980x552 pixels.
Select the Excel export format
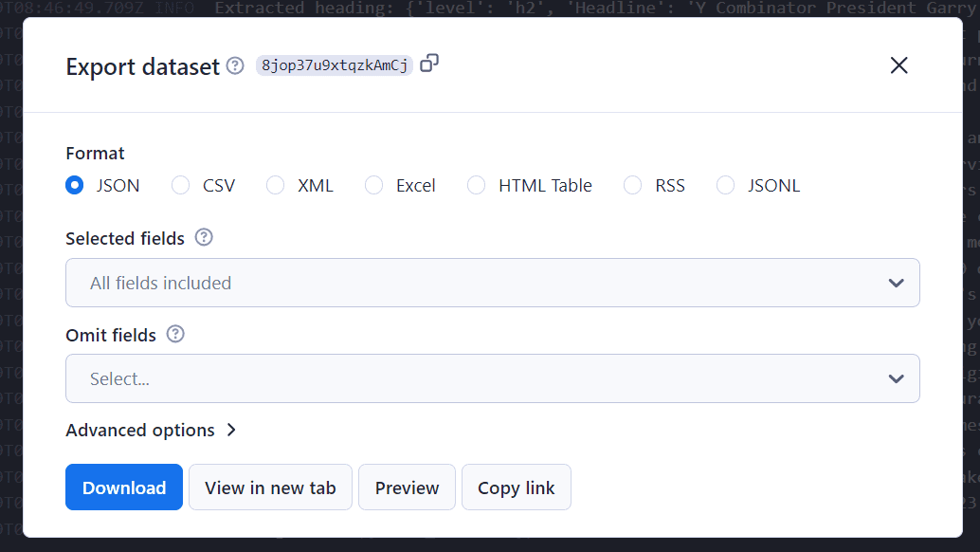point(373,185)
